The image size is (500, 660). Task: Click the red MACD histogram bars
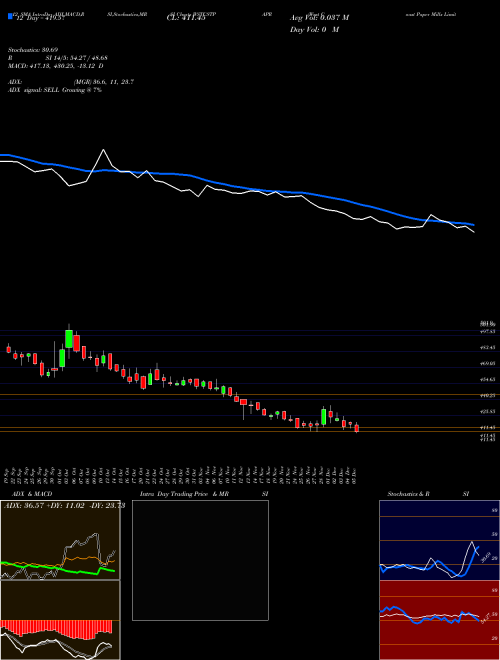click(x=56, y=627)
